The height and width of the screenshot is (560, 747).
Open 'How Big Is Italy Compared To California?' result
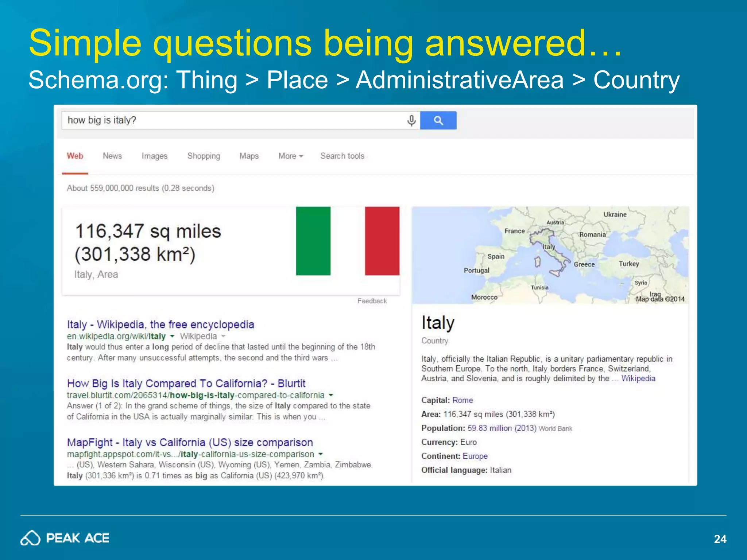186,384
